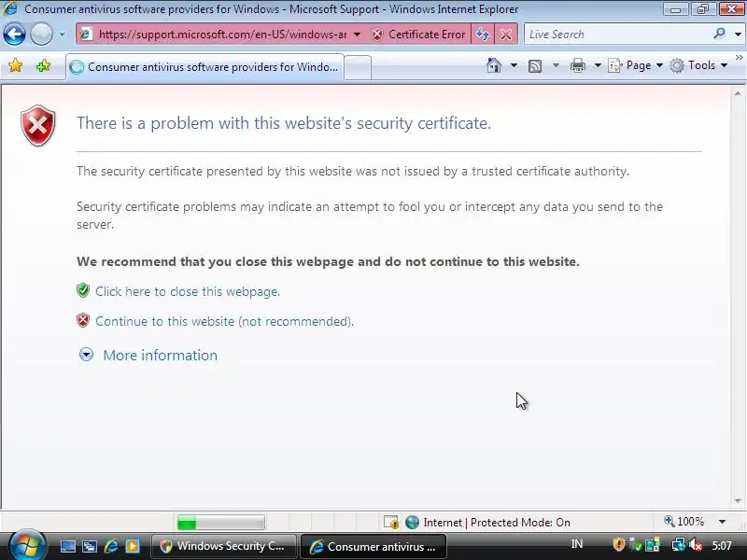This screenshot has width=747, height=560.
Task: Expand the More information section
Action: click(86, 355)
